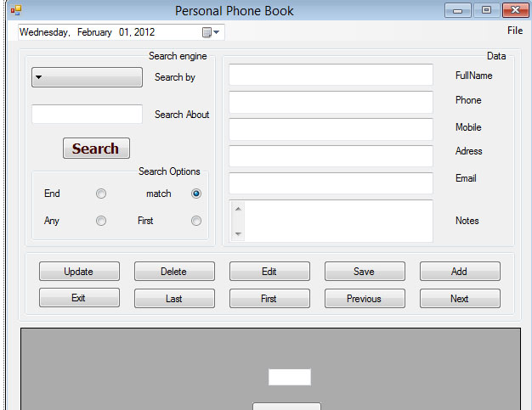
Task: Click the Search button
Action: click(96, 148)
